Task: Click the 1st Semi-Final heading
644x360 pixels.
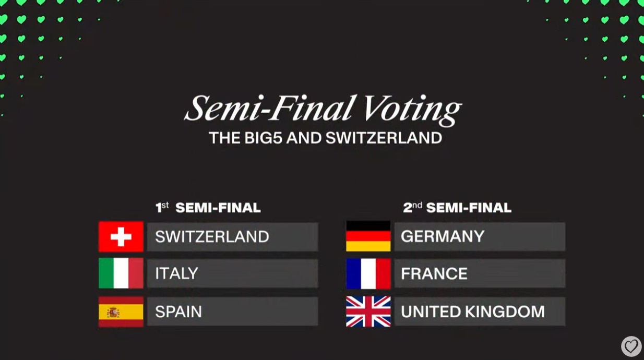Action: (208, 208)
